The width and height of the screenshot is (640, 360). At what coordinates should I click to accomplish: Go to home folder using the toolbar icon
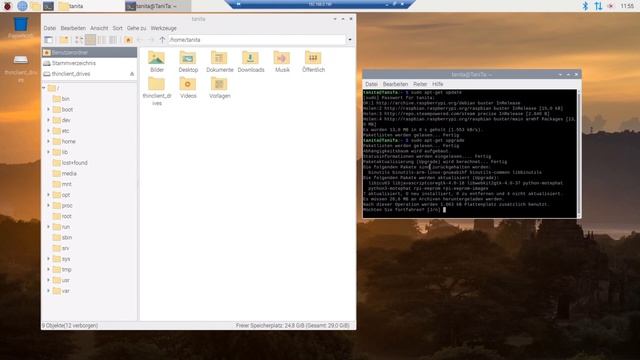coord(128,40)
